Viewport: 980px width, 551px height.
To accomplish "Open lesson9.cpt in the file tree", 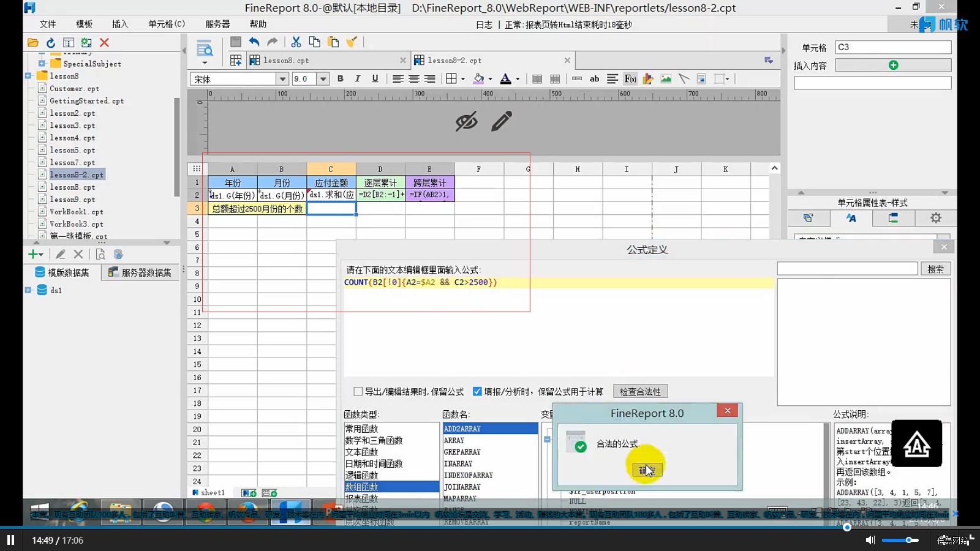I will (x=72, y=199).
